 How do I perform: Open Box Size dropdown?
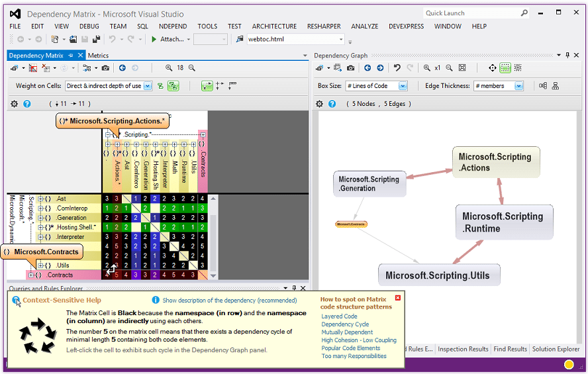pos(403,86)
